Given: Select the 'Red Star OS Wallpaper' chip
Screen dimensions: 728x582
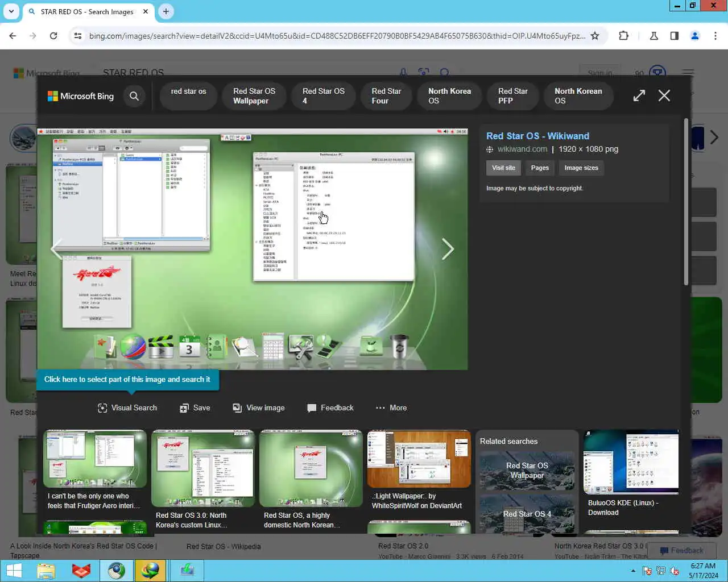Looking at the screenshot, I should (x=254, y=95).
